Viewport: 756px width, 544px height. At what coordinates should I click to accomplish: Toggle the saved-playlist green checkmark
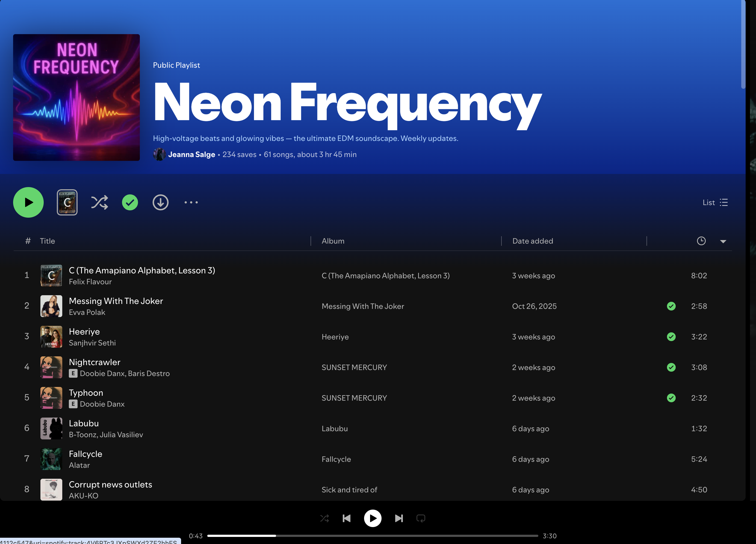(130, 202)
